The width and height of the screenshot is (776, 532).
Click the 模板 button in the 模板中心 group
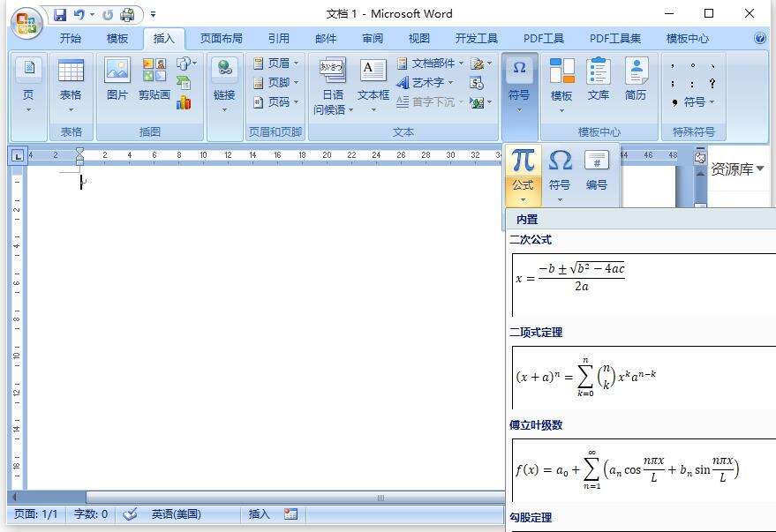[x=561, y=85]
